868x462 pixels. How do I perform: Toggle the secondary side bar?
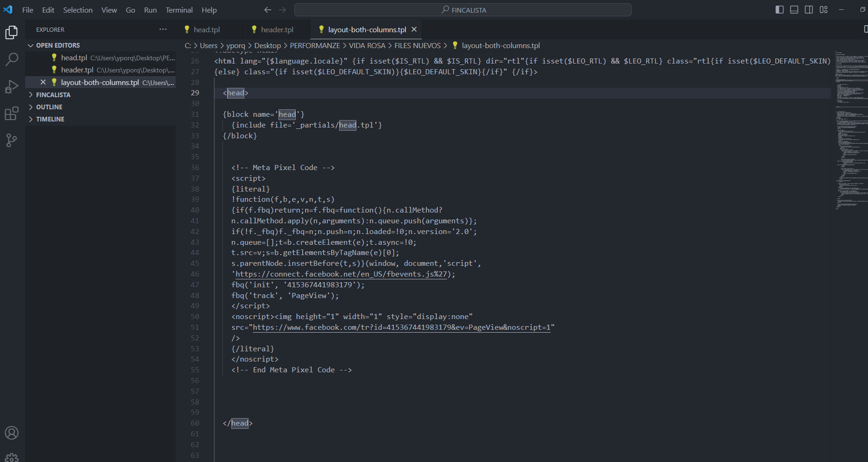click(809, 10)
